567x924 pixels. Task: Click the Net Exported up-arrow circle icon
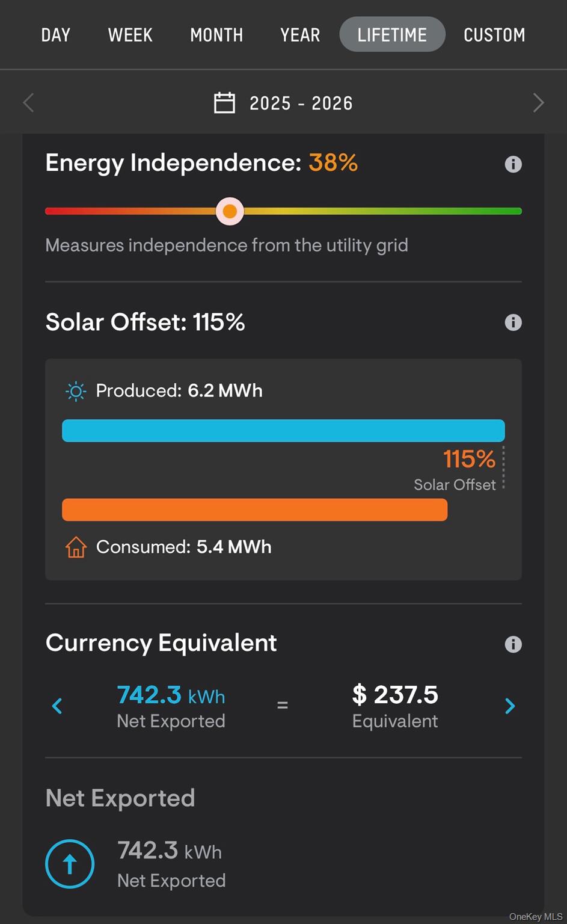70,864
